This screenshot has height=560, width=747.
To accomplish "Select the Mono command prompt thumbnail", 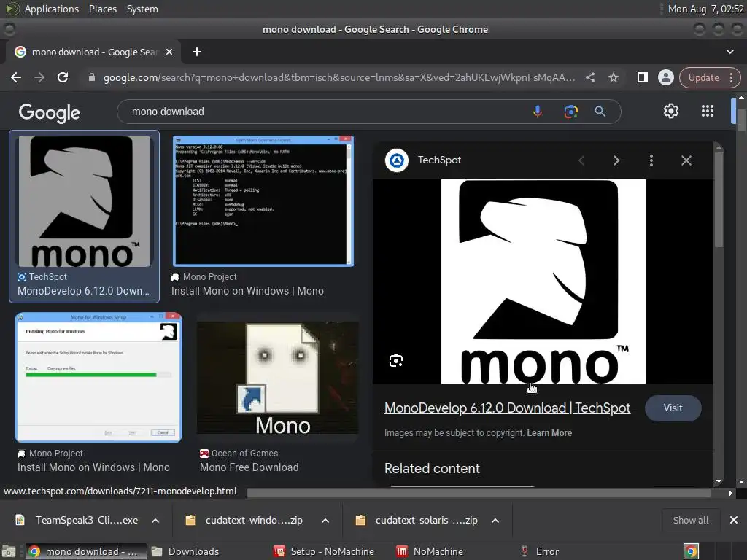I will (263, 201).
